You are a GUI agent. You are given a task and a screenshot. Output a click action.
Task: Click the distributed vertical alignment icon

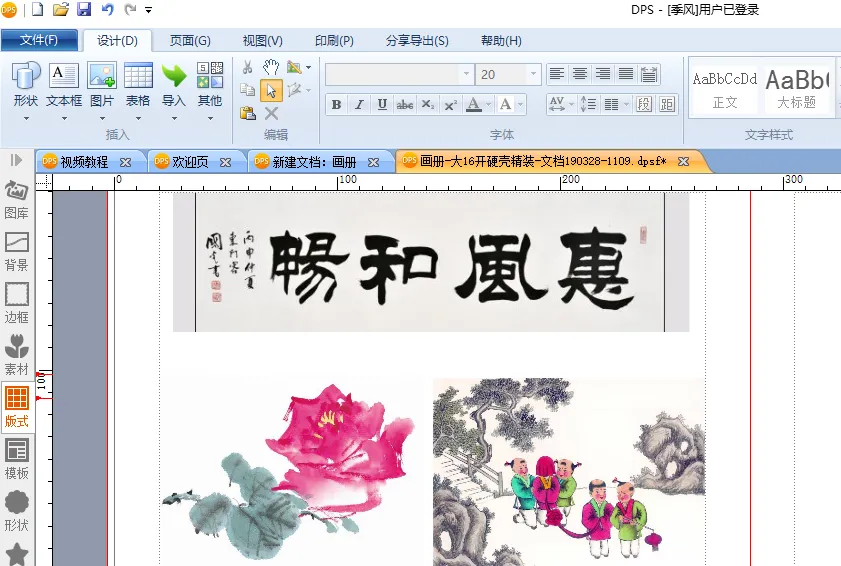[649, 74]
